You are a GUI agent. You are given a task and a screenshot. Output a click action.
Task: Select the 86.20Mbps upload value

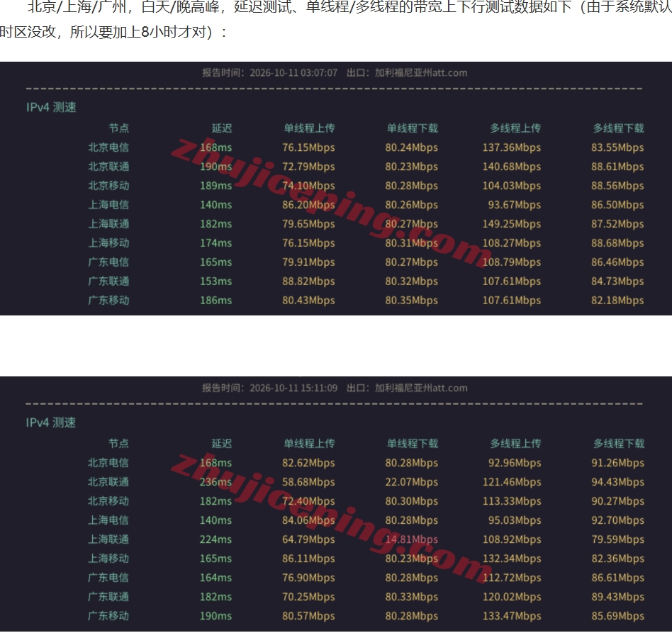(x=308, y=205)
